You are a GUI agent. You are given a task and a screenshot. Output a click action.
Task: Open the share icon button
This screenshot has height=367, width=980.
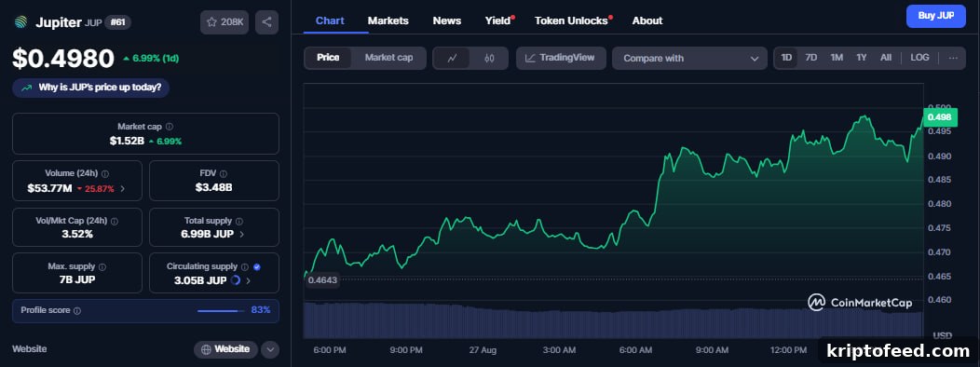(x=266, y=22)
